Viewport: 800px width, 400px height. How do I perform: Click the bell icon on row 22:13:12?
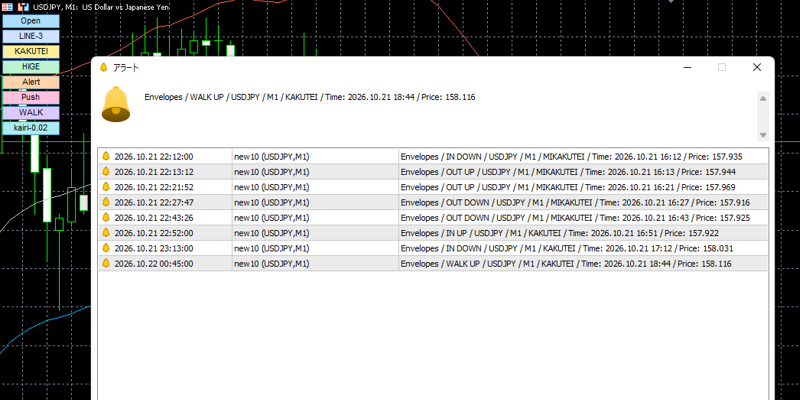106,171
